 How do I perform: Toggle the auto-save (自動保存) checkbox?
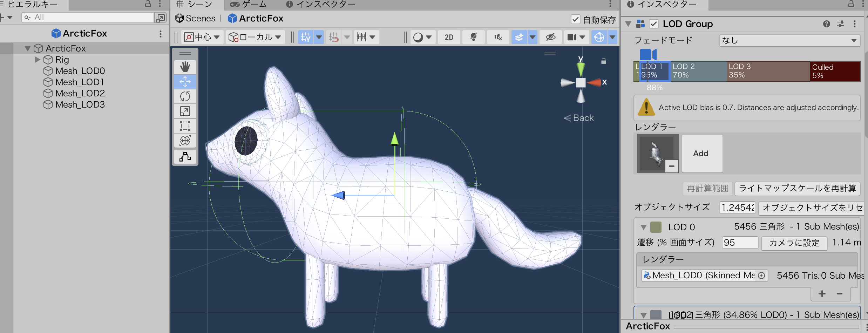(x=576, y=20)
